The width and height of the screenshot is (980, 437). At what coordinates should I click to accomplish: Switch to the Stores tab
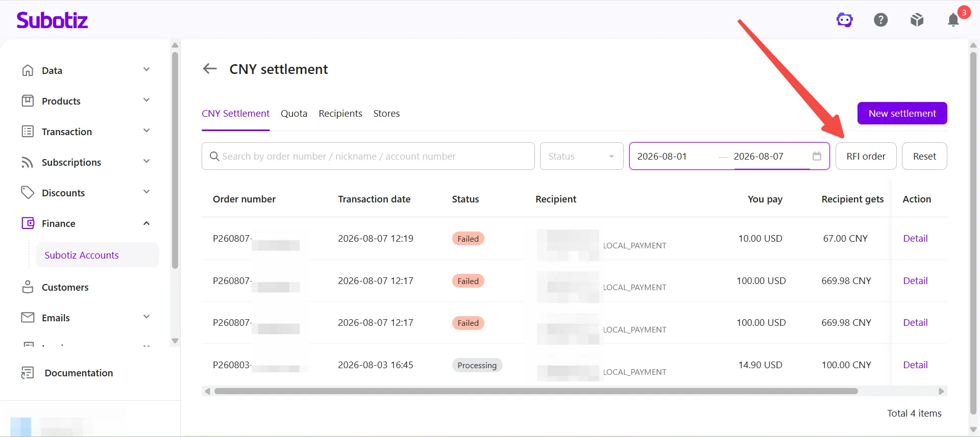click(x=386, y=113)
